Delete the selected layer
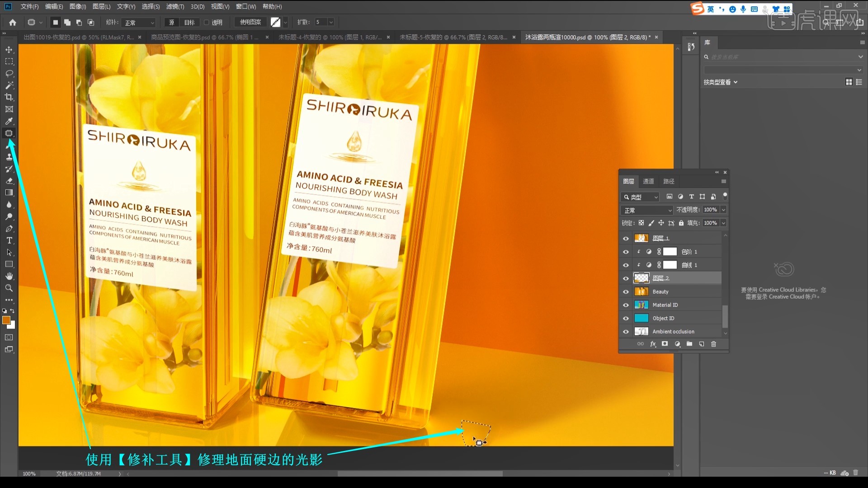The width and height of the screenshot is (868, 488). (714, 344)
